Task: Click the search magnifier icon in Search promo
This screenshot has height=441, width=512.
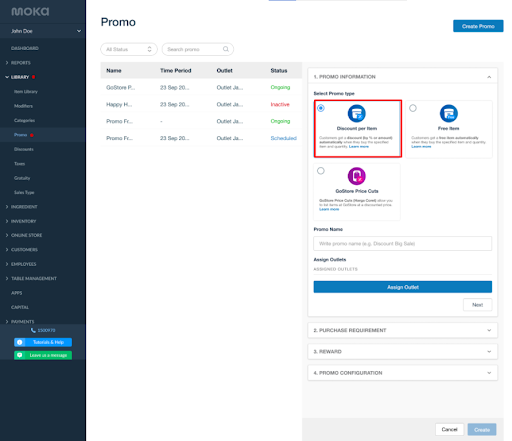Action: [226, 49]
